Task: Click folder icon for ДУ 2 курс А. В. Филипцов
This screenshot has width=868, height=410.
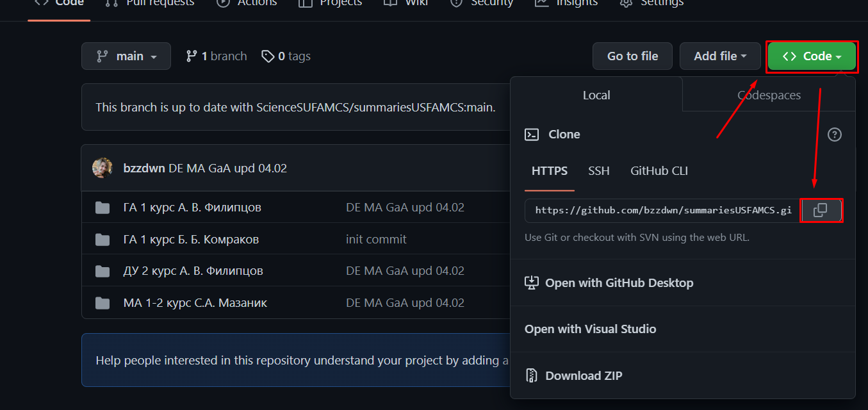Action: (x=102, y=271)
